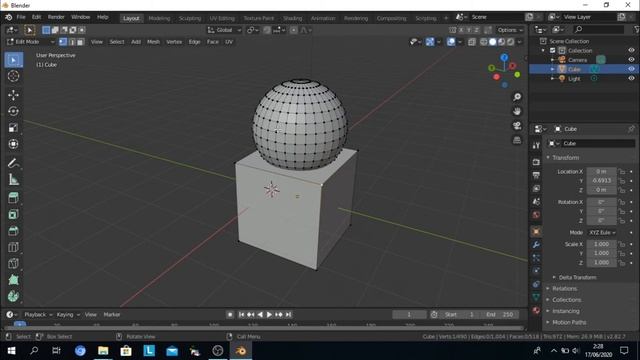Open the Mesh menu in viewport header
640x360 pixels.
pos(153,42)
